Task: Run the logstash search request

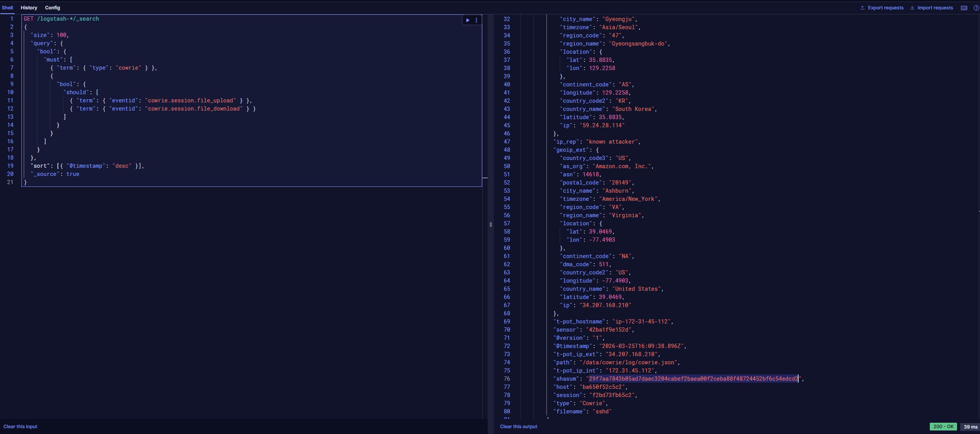Action: pos(467,20)
